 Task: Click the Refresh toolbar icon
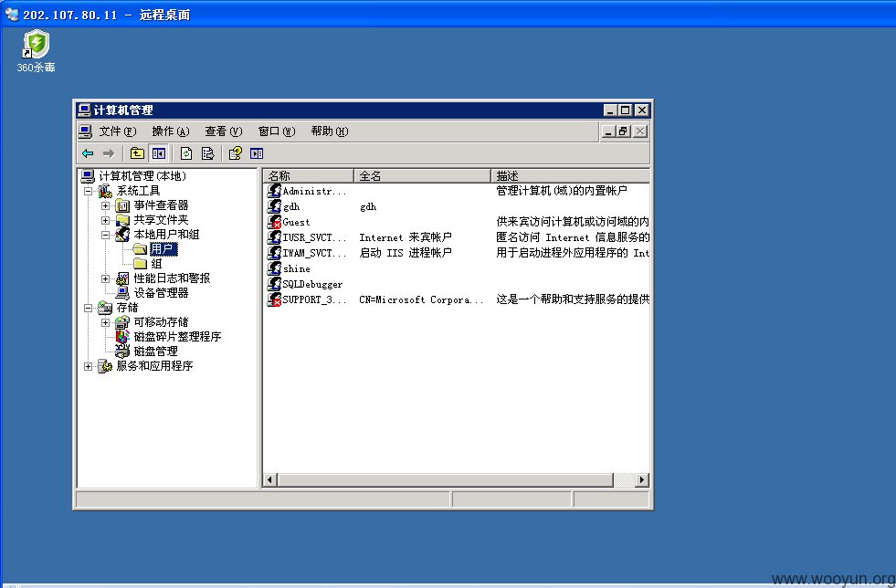coord(186,153)
